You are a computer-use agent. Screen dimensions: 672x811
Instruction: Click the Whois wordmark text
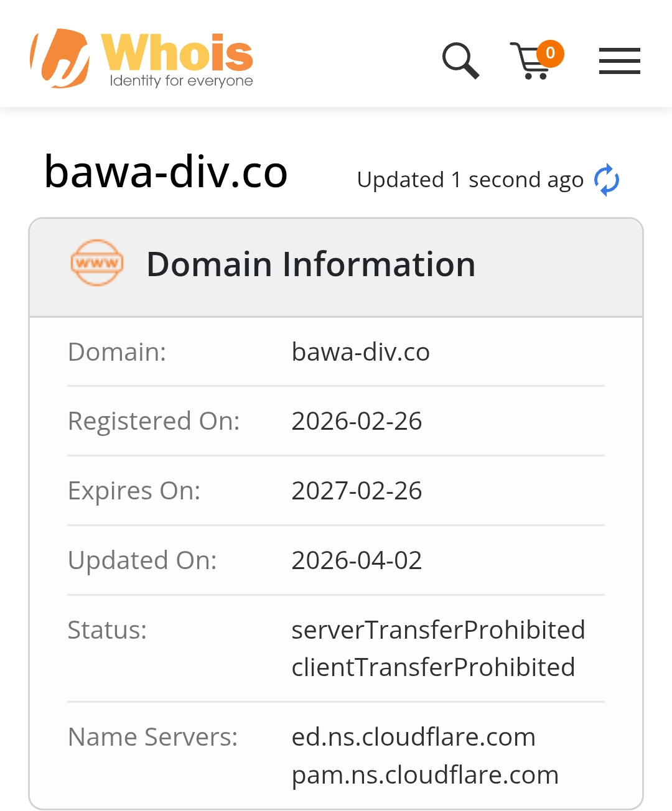click(177, 53)
